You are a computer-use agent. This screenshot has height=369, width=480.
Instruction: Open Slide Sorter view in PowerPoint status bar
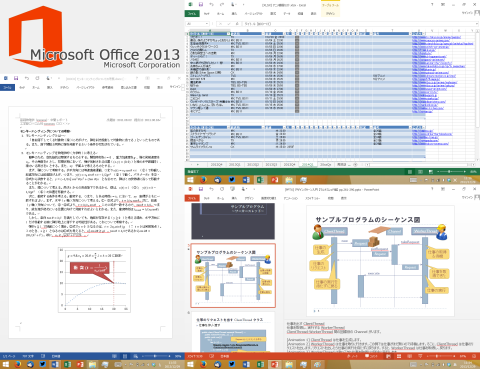[x=399, y=356]
